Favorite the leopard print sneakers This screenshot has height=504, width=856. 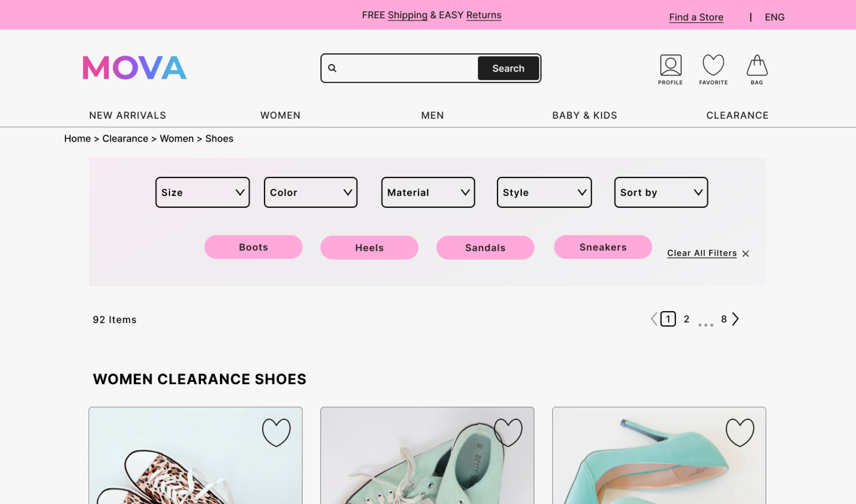point(276,432)
